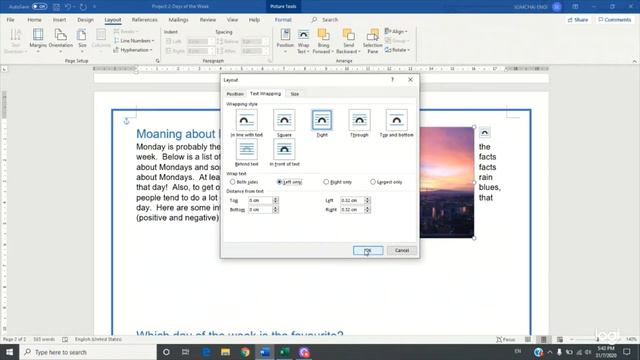Click the ribbon Search box
Image resolution: width=640 pixels, height=360 pixels.
coord(325,20)
